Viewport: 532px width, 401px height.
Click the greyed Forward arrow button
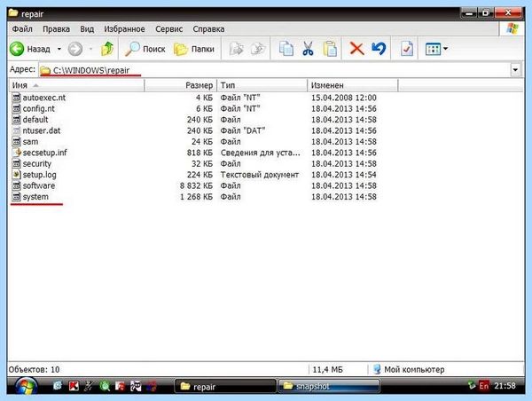coord(75,49)
